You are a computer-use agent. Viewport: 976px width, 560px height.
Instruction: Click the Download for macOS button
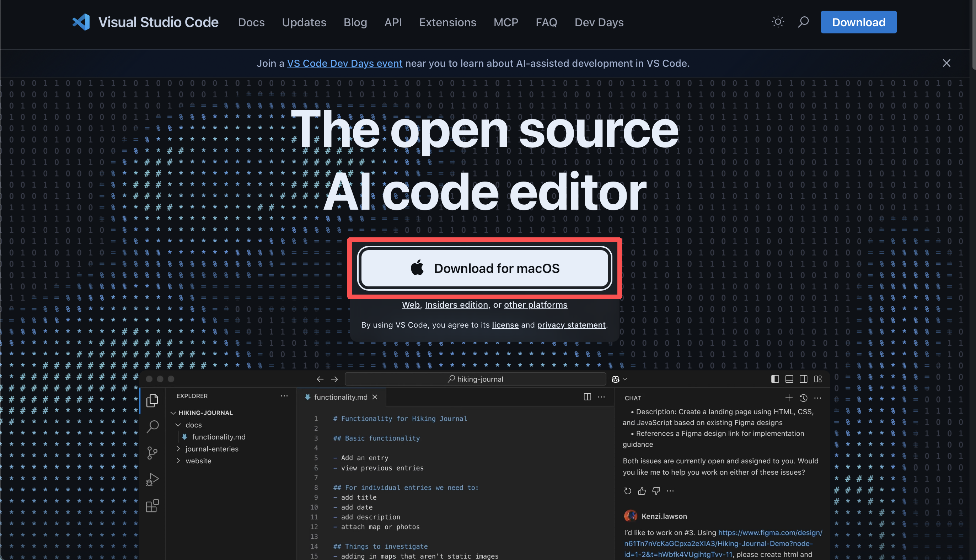(x=484, y=268)
